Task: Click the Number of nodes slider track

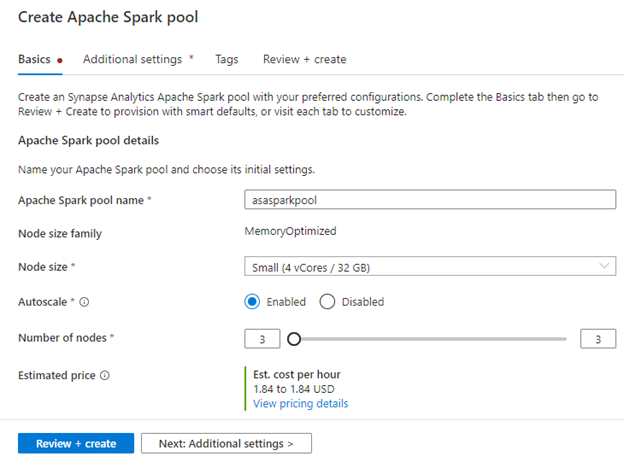Action: click(430, 339)
